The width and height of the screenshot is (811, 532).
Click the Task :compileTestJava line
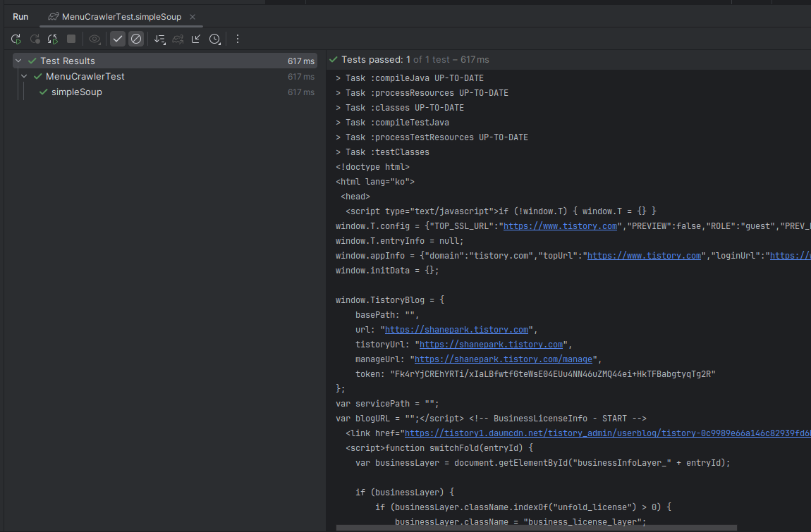[x=392, y=123]
